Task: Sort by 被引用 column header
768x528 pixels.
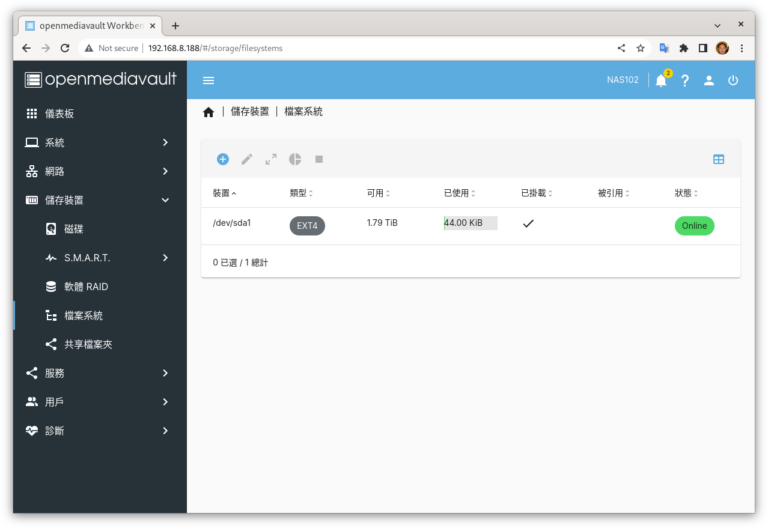Action: [x=613, y=193]
